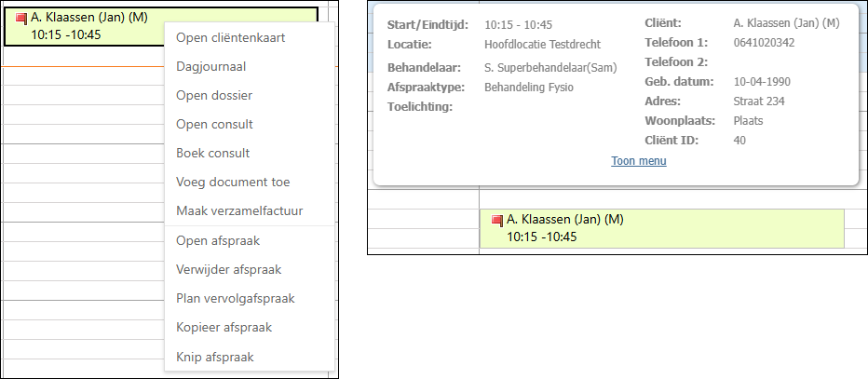Pick the Open consult menu entry

214,125
